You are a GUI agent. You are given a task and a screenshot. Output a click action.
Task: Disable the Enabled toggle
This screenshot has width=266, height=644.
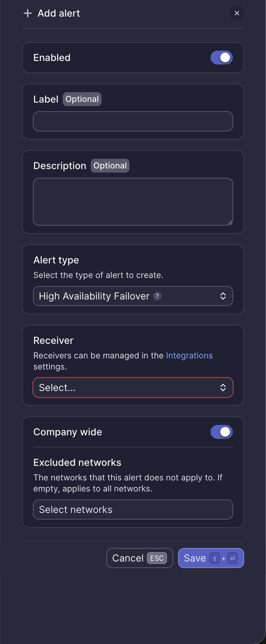(221, 58)
